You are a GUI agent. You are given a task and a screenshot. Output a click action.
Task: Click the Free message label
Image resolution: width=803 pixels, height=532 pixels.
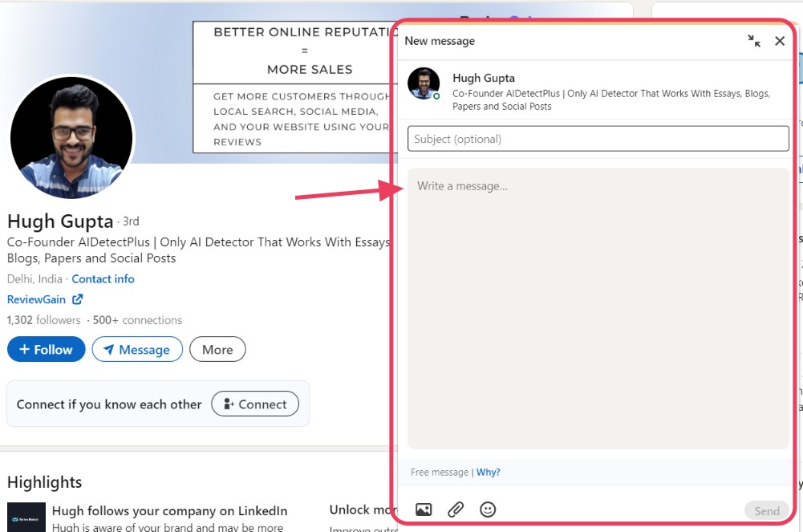tap(440, 472)
